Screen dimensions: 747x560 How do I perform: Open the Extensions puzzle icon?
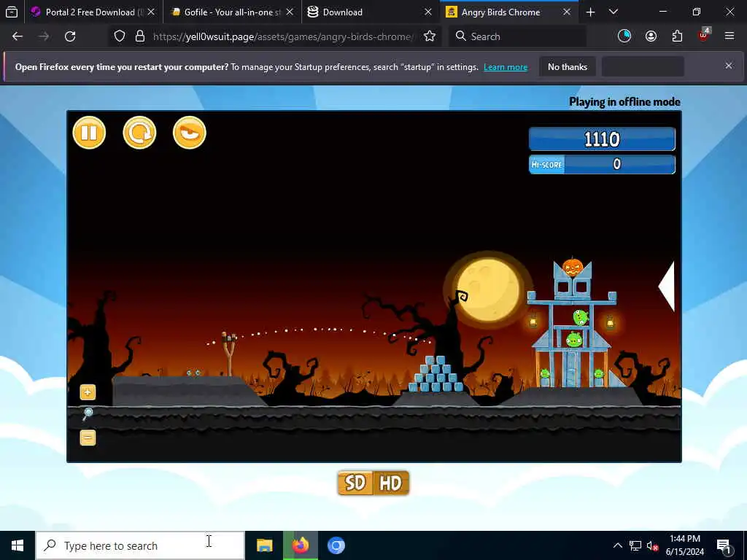(x=678, y=36)
